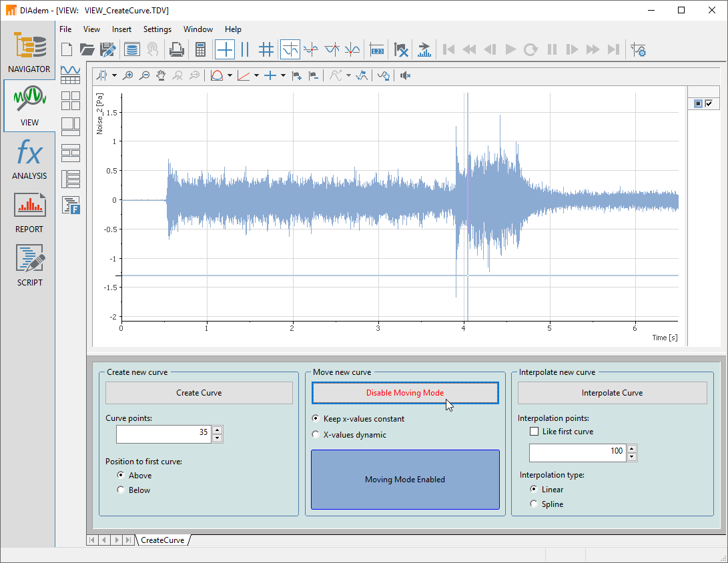Image resolution: width=728 pixels, height=563 pixels.
Task: Click the Create Curve button
Action: click(199, 393)
